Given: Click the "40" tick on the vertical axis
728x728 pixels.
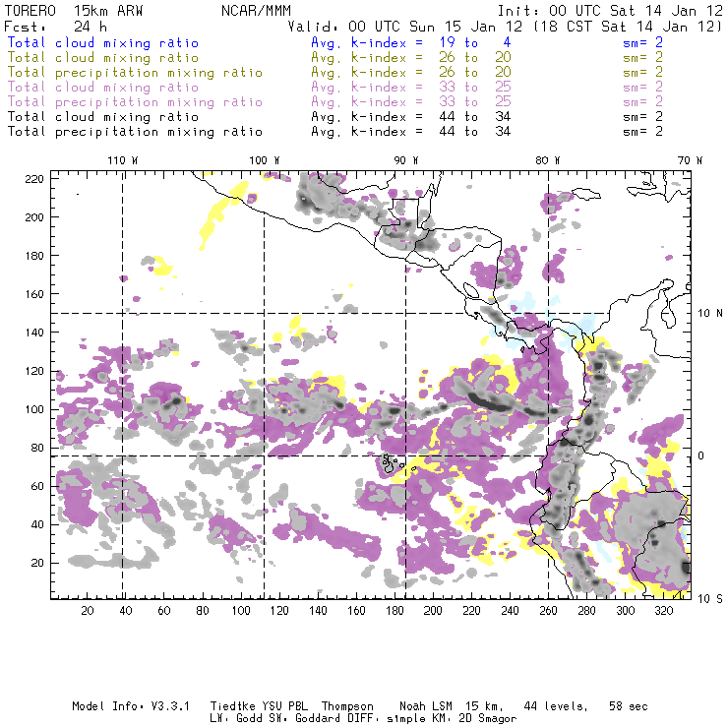Looking at the screenshot, I should pyautogui.click(x=37, y=524).
